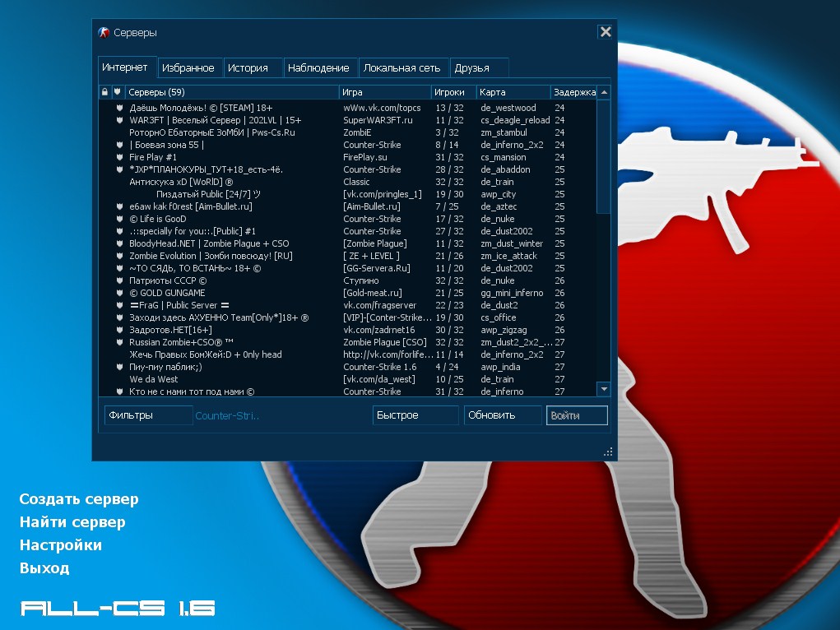
Task: Sort by the Серверы (59) column header
Action: [x=232, y=92]
